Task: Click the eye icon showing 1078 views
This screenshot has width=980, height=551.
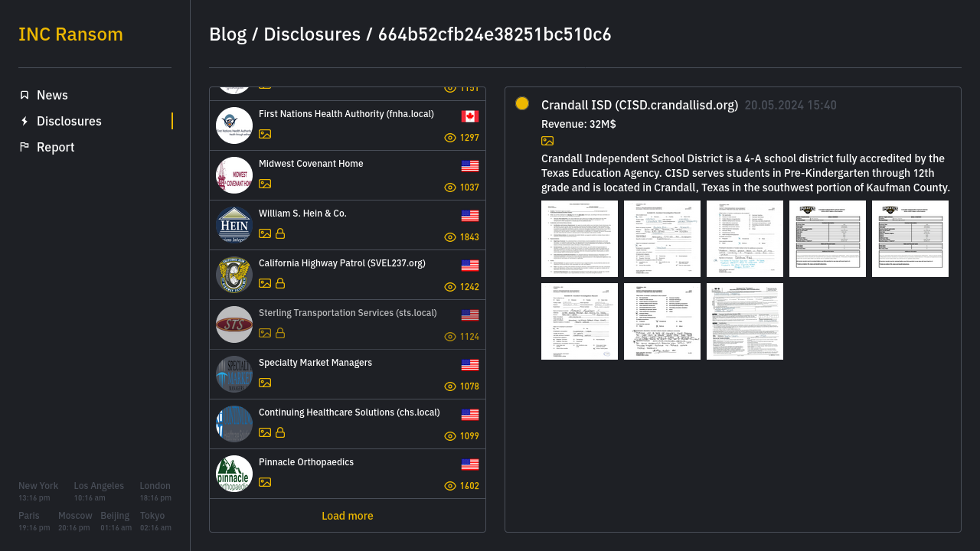Action: (450, 386)
